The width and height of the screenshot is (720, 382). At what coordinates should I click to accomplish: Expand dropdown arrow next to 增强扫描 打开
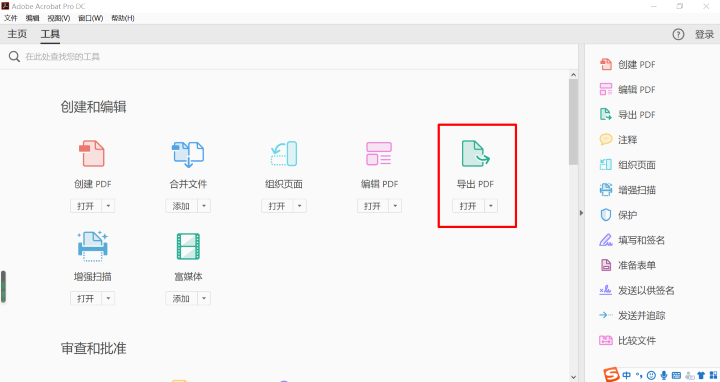tap(108, 298)
